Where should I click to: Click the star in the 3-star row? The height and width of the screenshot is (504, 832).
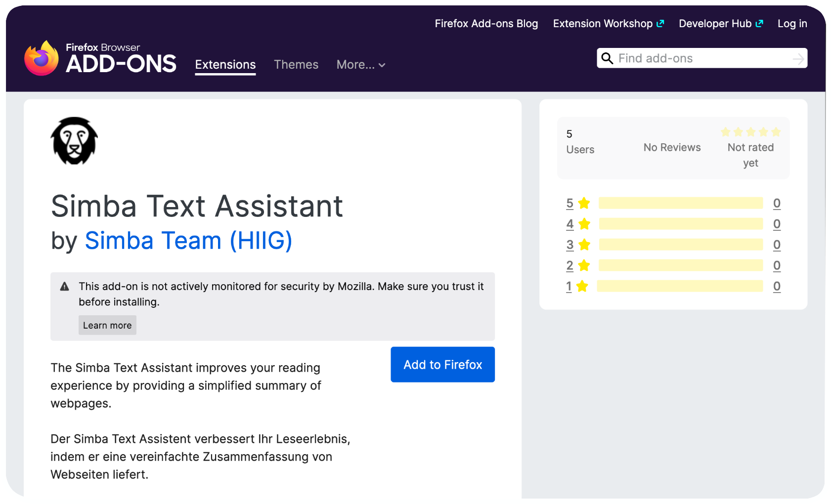[584, 245]
